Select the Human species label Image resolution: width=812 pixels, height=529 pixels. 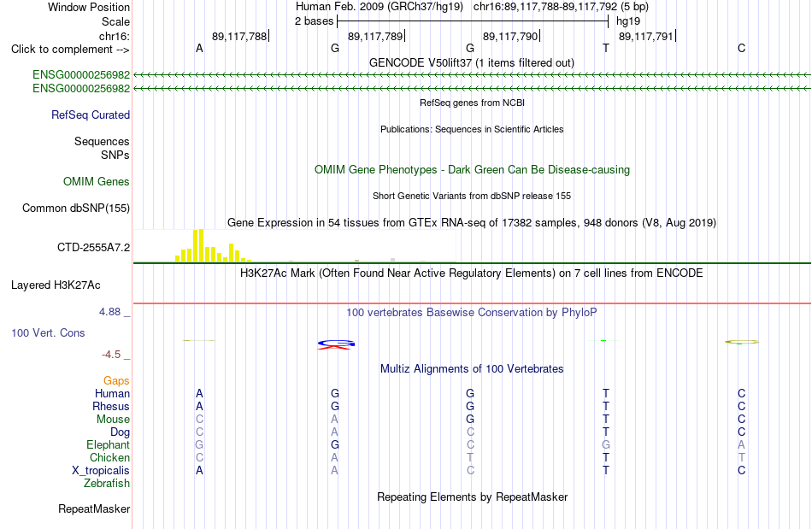[x=112, y=393]
